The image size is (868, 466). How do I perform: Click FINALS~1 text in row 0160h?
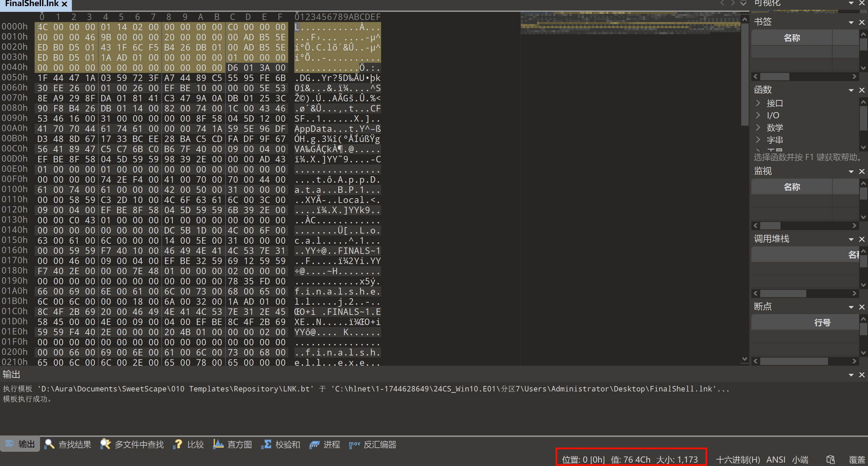coord(359,251)
